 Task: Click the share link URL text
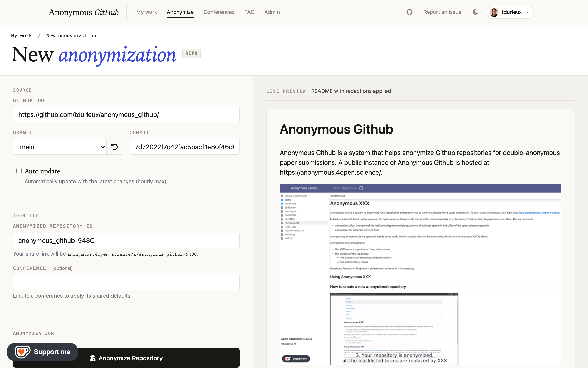coord(132,254)
